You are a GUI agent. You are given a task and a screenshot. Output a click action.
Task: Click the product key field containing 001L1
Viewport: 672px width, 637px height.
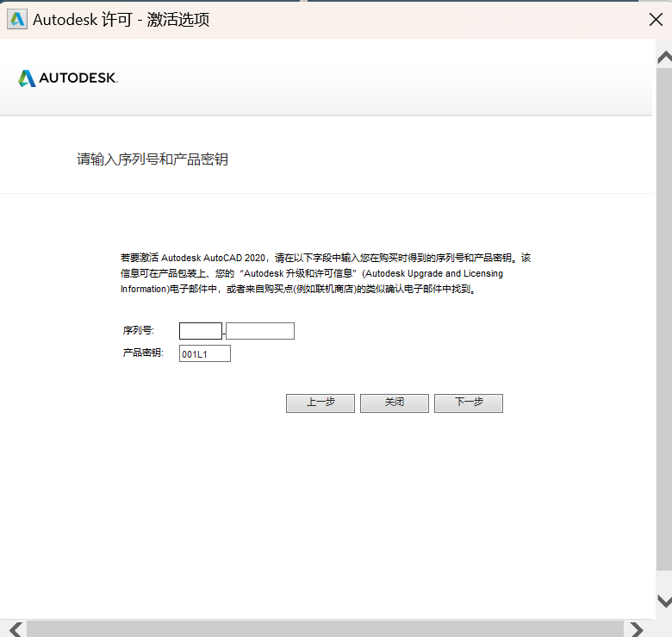tap(205, 353)
